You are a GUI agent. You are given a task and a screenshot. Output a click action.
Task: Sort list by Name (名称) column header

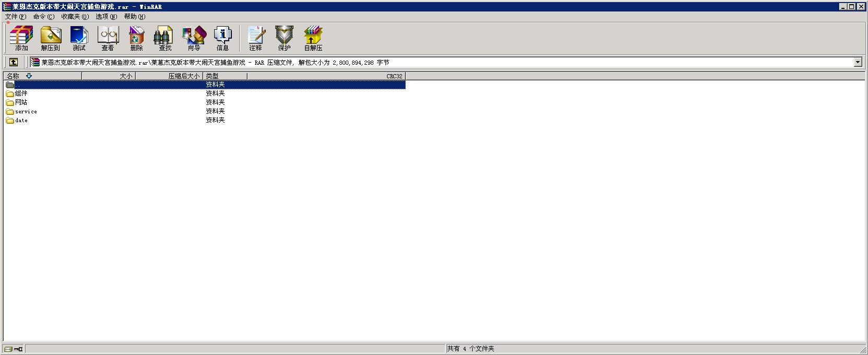tap(42, 76)
